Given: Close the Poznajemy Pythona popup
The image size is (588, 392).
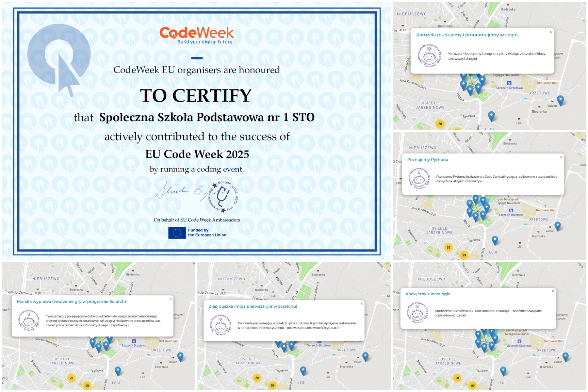Looking at the screenshot, I should click(x=561, y=157).
